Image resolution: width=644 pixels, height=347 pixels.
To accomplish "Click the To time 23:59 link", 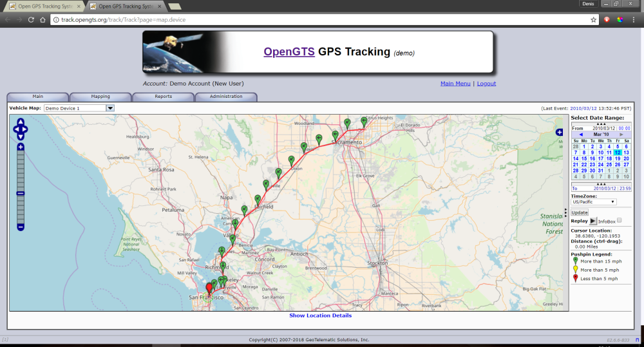I will click(625, 189).
